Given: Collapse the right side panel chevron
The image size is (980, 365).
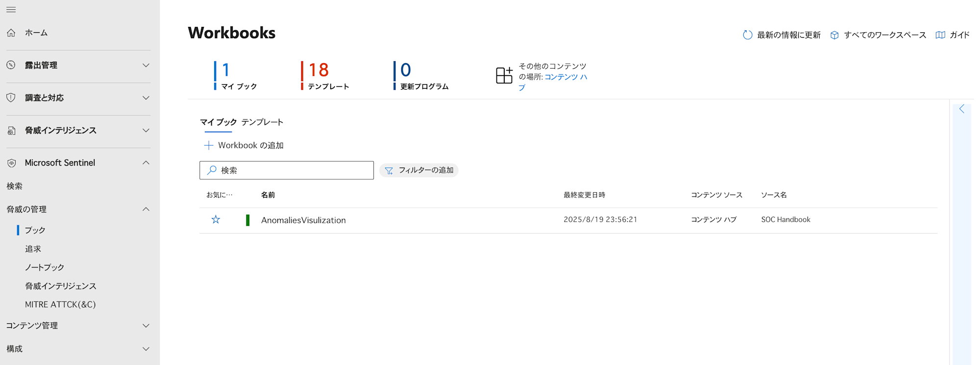Looking at the screenshot, I should [x=962, y=109].
